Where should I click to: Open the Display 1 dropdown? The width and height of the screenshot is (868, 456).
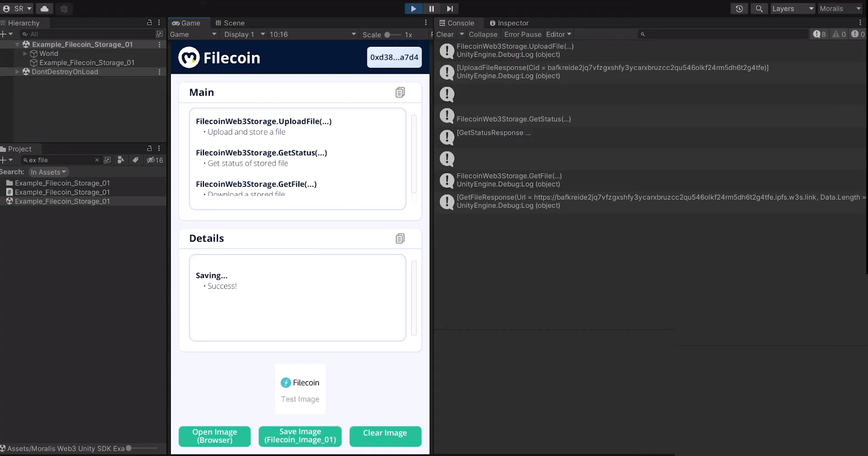pyautogui.click(x=244, y=34)
